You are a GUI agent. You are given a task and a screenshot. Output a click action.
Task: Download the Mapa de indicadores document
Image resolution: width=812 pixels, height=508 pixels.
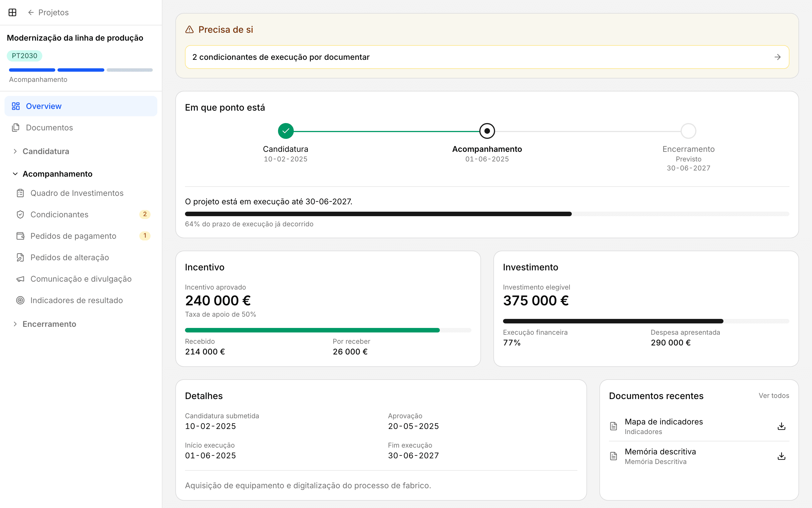click(782, 426)
